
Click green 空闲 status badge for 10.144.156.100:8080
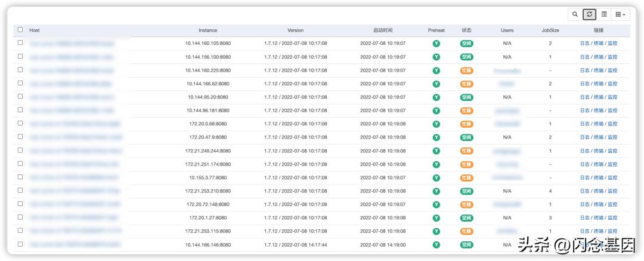click(466, 57)
